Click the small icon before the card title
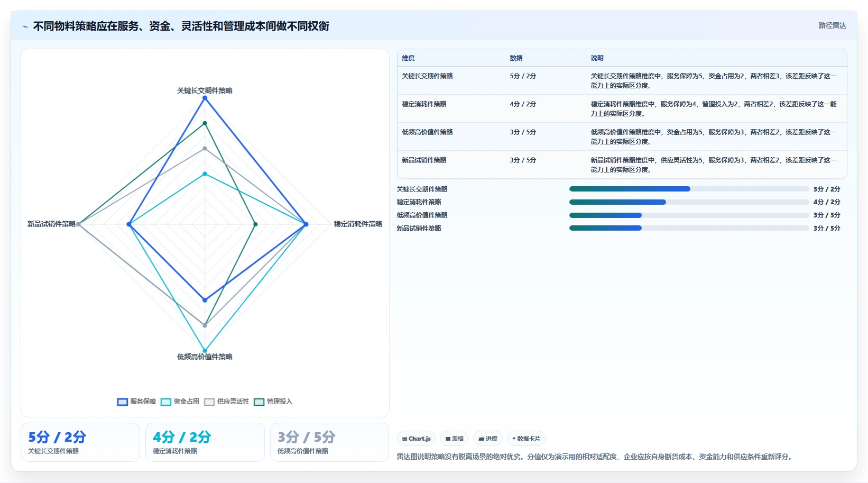This screenshot has height=483, width=868. click(x=25, y=26)
